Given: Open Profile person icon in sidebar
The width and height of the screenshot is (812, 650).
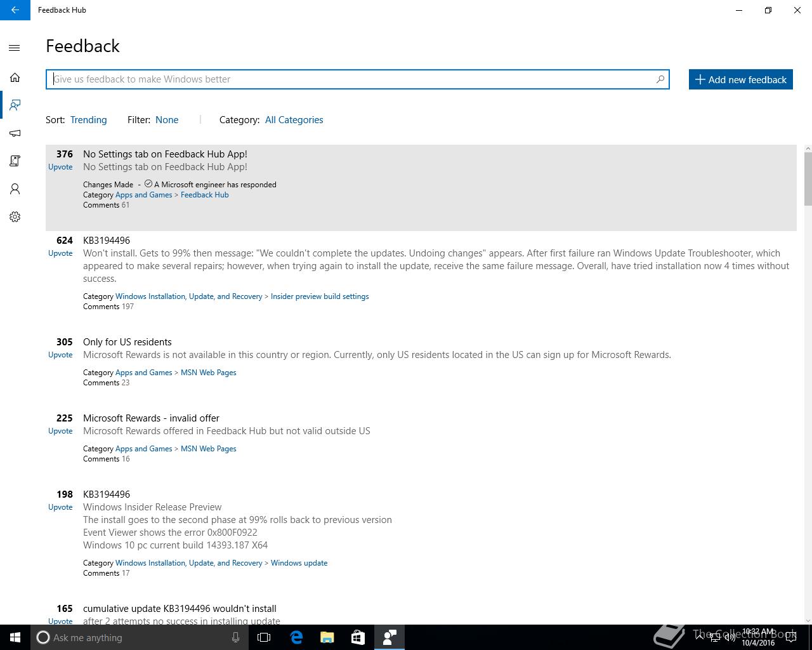Looking at the screenshot, I should point(15,189).
